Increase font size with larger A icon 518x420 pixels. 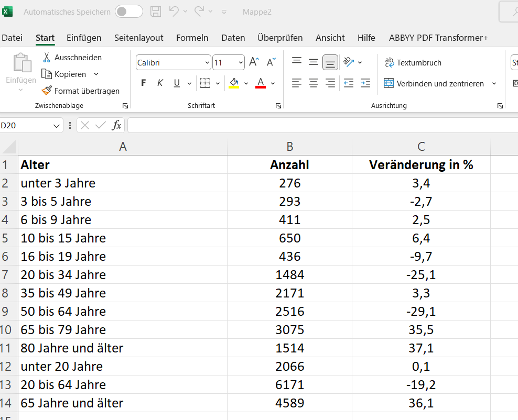254,62
